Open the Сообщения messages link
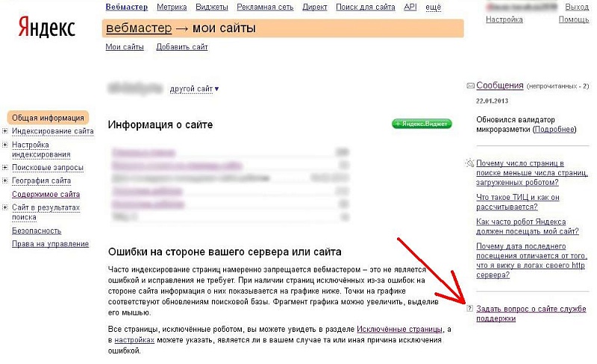The image size is (597, 364). click(500, 85)
